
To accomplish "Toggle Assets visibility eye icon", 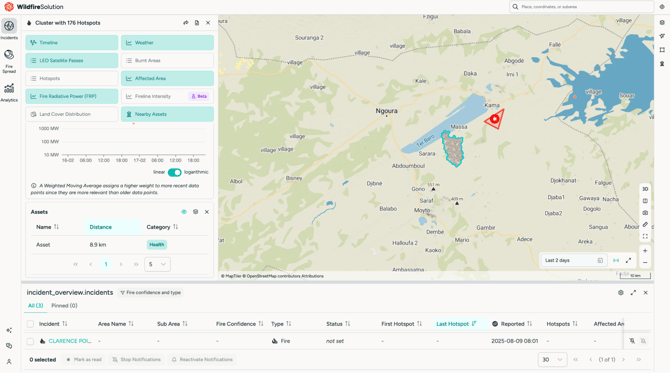I will click(184, 212).
